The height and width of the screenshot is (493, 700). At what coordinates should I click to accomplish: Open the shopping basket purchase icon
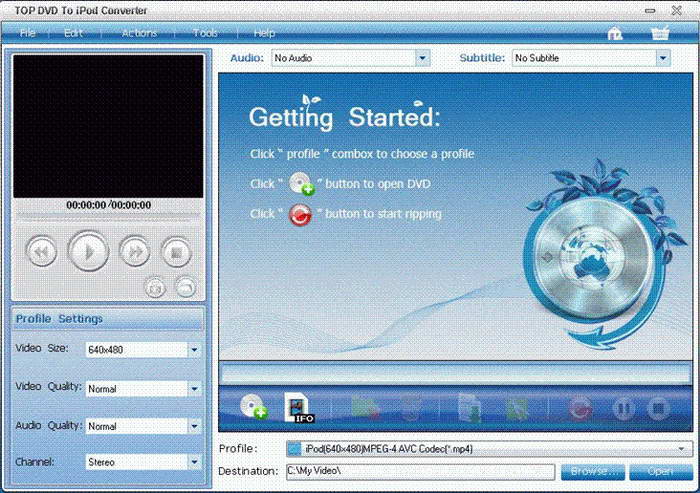click(x=660, y=33)
